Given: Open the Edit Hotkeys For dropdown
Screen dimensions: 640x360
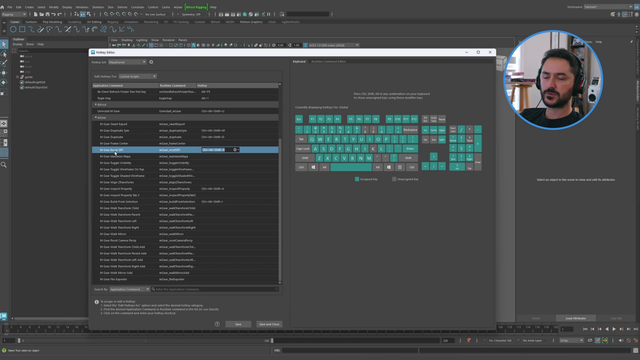Looking at the screenshot, I should 138,76.
